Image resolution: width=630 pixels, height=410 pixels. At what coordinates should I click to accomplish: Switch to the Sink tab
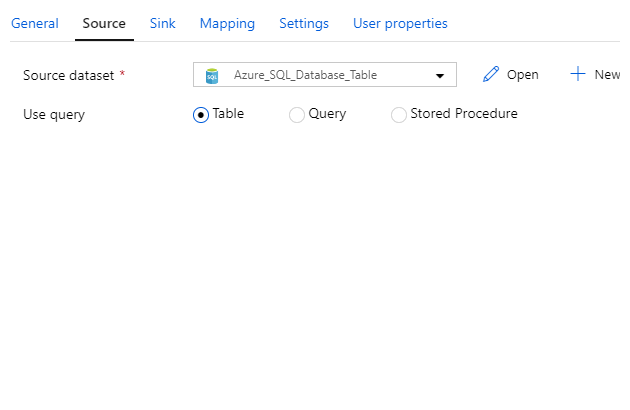162,23
